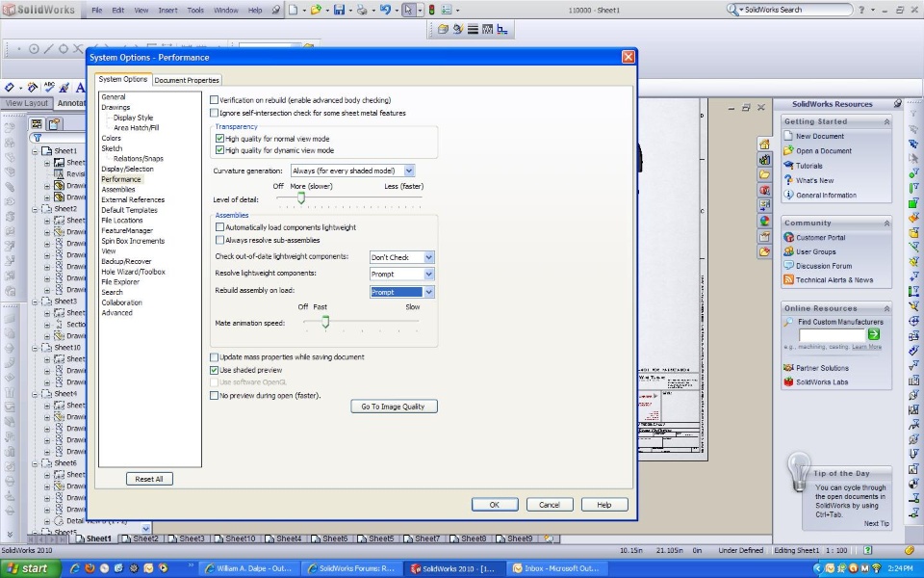Open the File Explorer folder icon in task pane
This screenshot has height=578, width=924.
point(764,175)
